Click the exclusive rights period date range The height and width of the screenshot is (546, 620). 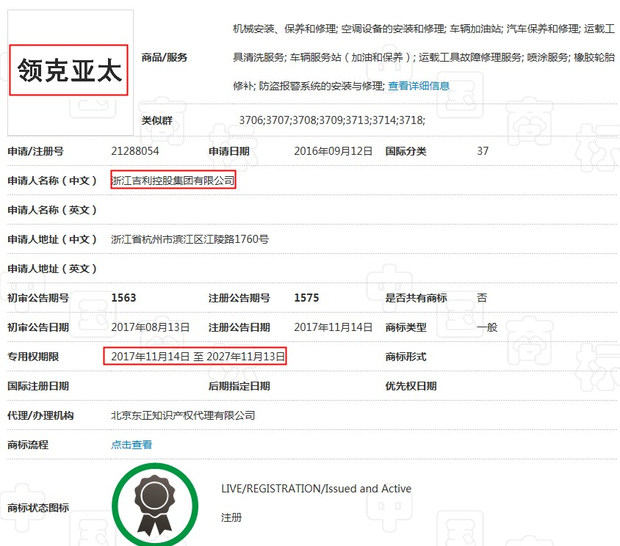pos(197,357)
